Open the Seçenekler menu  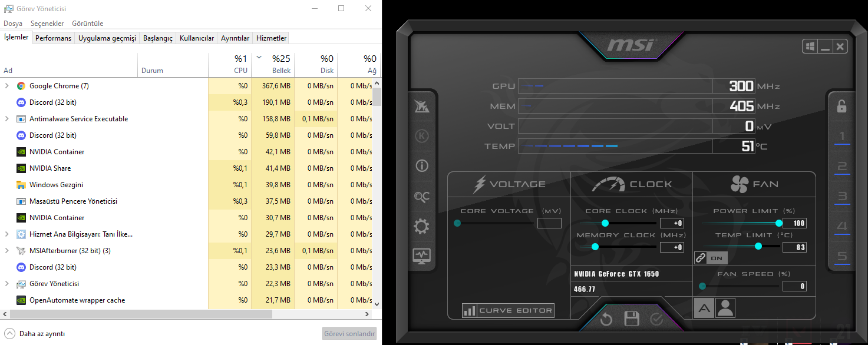coord(47,24)
